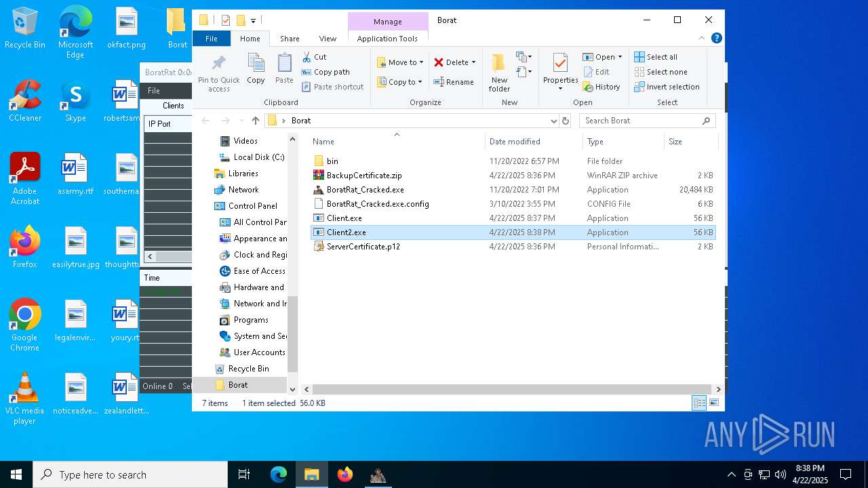Click the New folder icon
This screenshot has height=488, width=868.
(499, 63)
